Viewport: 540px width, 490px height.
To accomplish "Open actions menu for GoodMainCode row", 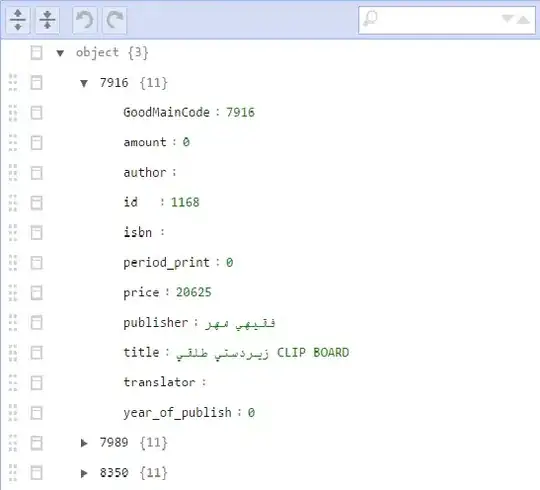I will click(37, 113).
